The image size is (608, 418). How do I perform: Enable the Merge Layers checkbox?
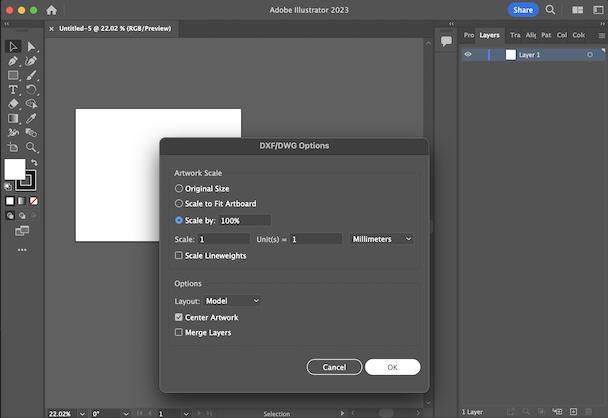tap(178, 332)
